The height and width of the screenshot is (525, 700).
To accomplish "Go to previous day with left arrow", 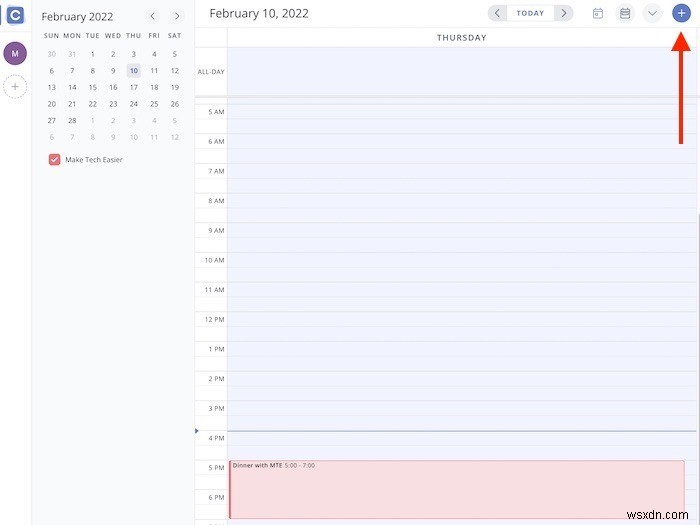I will [x=497, y=13].
